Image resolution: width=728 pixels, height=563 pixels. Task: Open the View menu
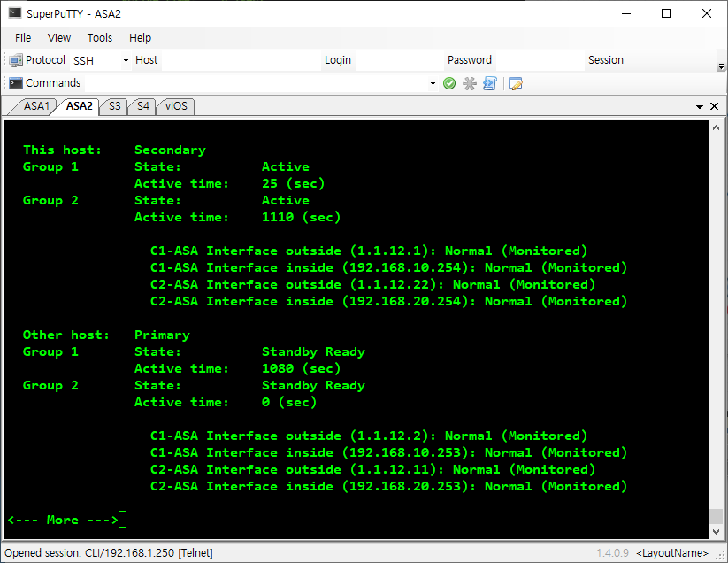tap(59, 38)
